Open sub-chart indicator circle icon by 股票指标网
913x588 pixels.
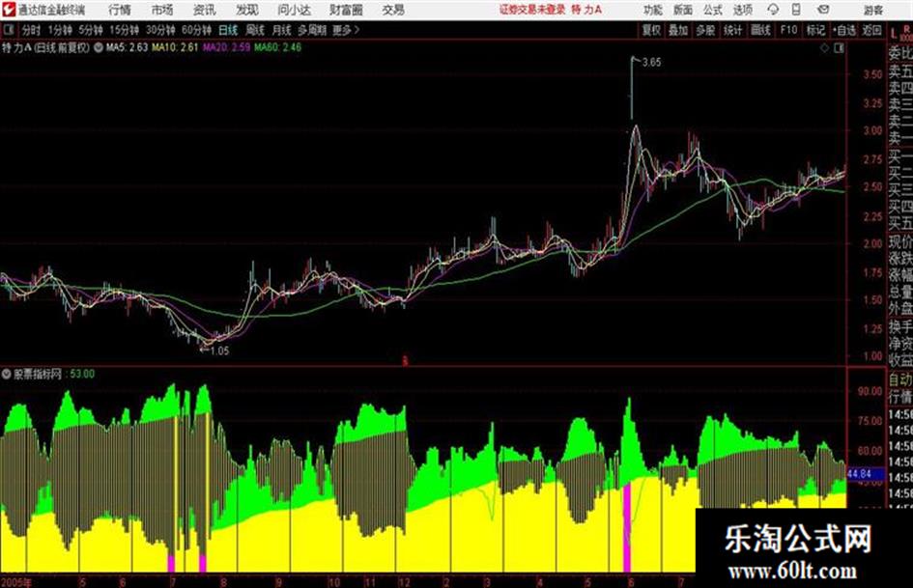tap(7, 374)
